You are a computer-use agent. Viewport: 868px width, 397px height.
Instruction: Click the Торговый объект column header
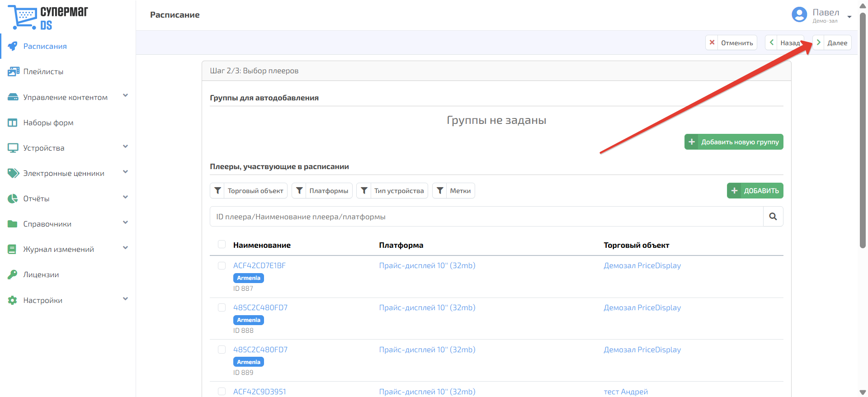point(637,245)
